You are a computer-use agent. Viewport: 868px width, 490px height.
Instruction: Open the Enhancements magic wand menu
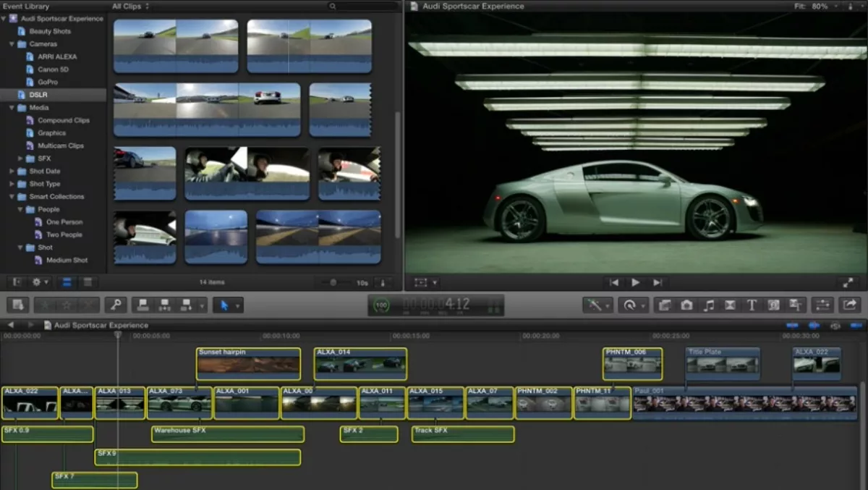click(x=597, y=305)
